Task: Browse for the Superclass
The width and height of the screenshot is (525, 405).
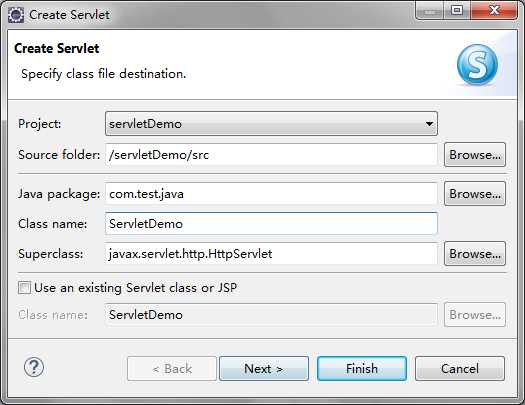Action: click(475, 253)
